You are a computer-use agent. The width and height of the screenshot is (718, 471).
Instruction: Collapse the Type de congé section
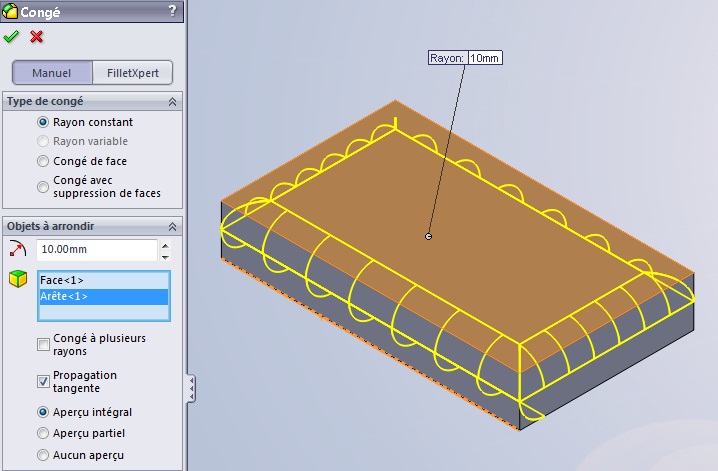coord(172,102)
